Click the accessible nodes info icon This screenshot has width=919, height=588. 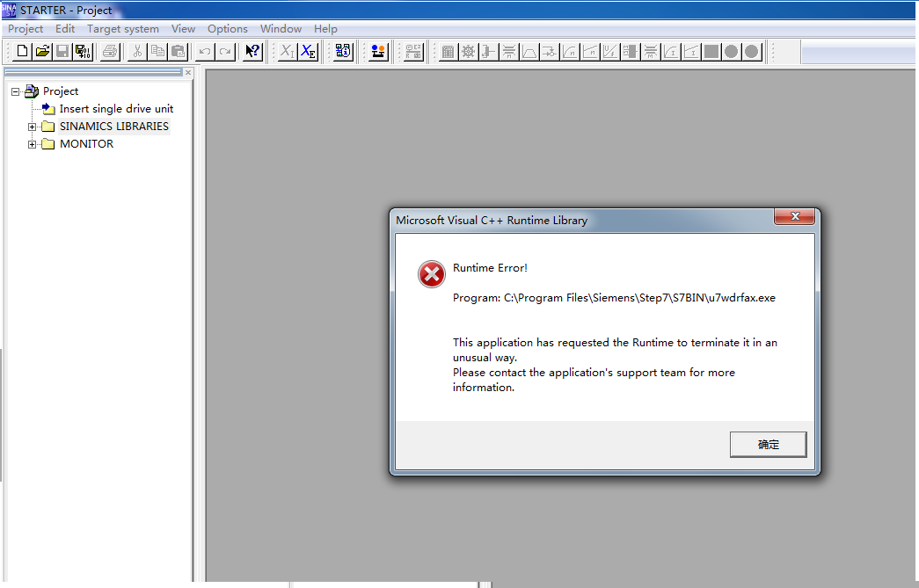point(344,51)
